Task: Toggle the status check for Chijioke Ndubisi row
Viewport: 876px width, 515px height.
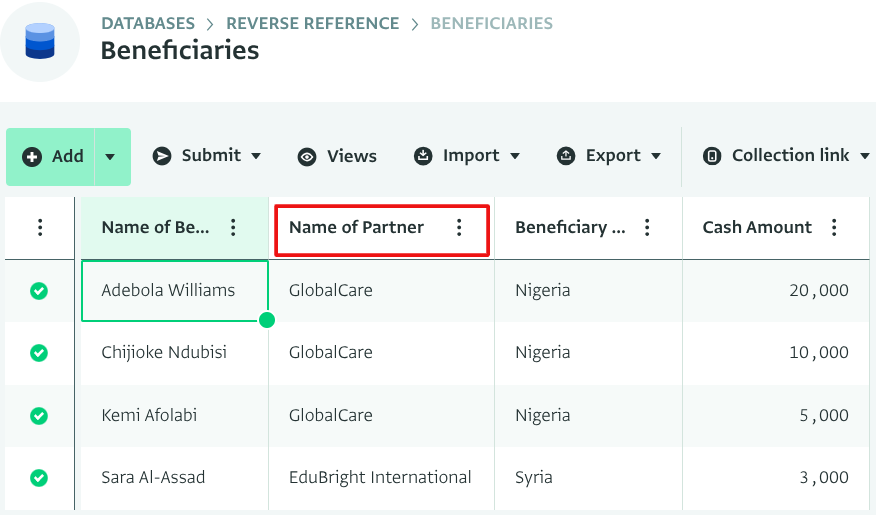Action: [x=39, y=353]
